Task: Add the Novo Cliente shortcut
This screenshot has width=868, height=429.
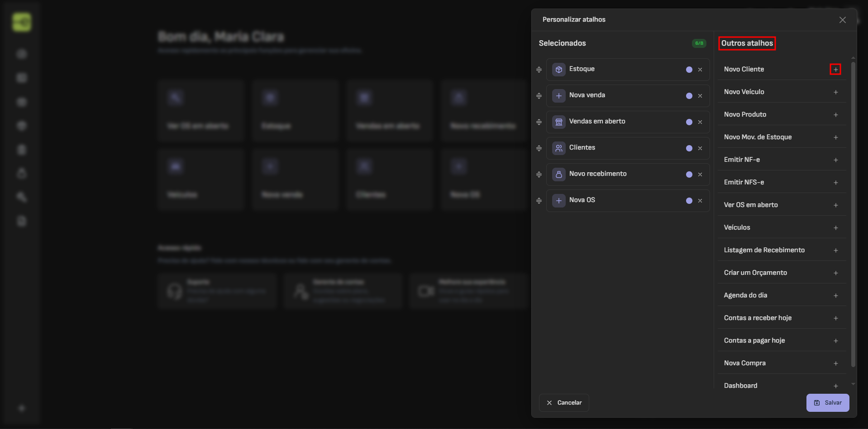Action: 835,69
